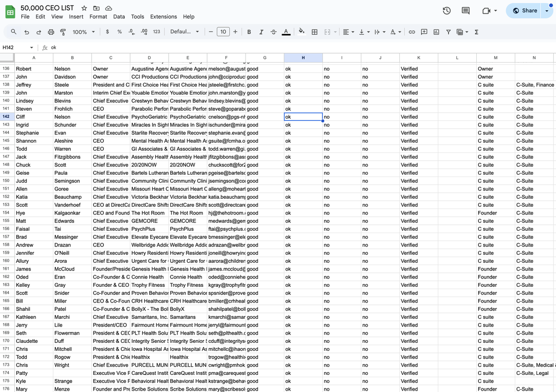
Task: Click the Create a filter icon
Action: pos(448,32)
